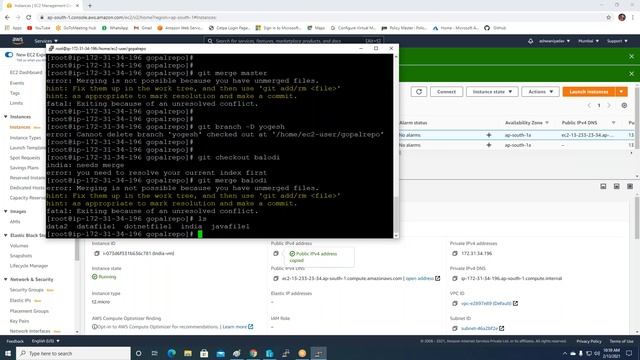Screen dimensions: 640x360
Task: Open File Explorer from the taskbar
Action: [x=188, y=353]
